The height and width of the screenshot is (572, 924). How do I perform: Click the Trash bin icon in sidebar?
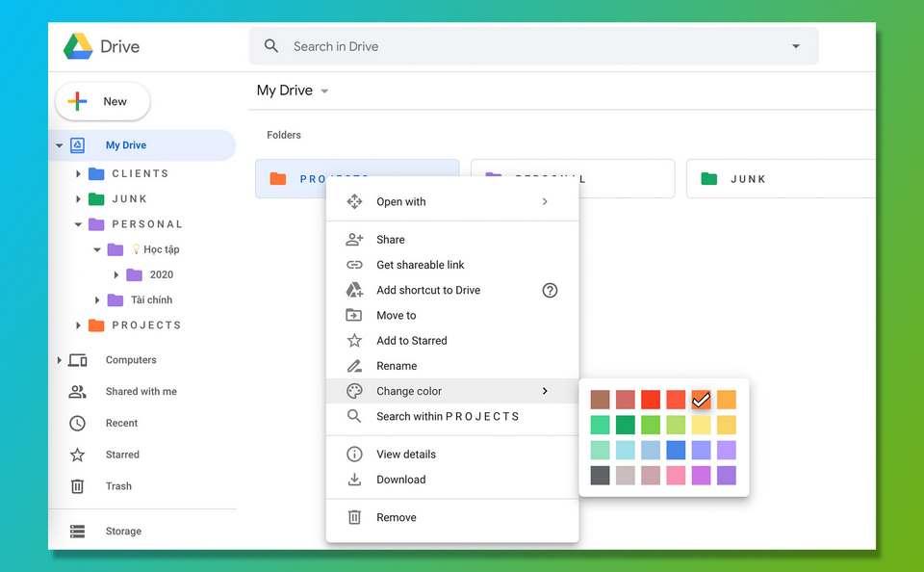78,486
